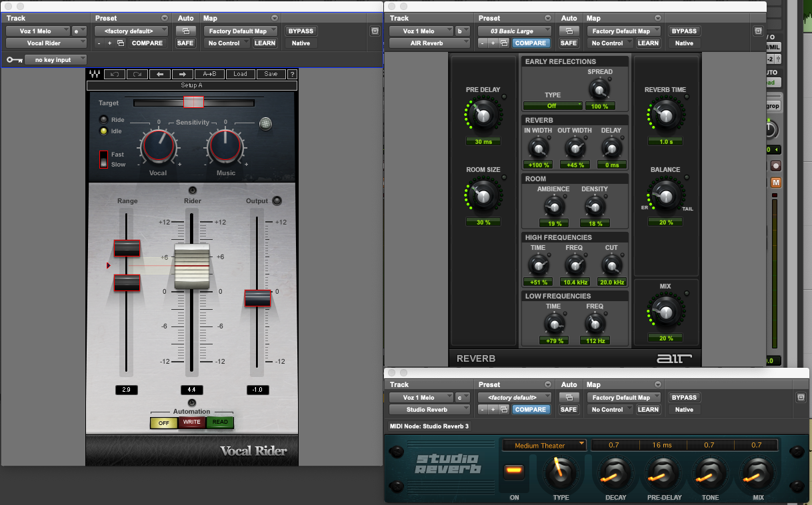The width and height of the screenshot is (812, 505).
Task: Flip the Fast/Slow attack switch
Action: pyautogui.click(x=103, y=159)
